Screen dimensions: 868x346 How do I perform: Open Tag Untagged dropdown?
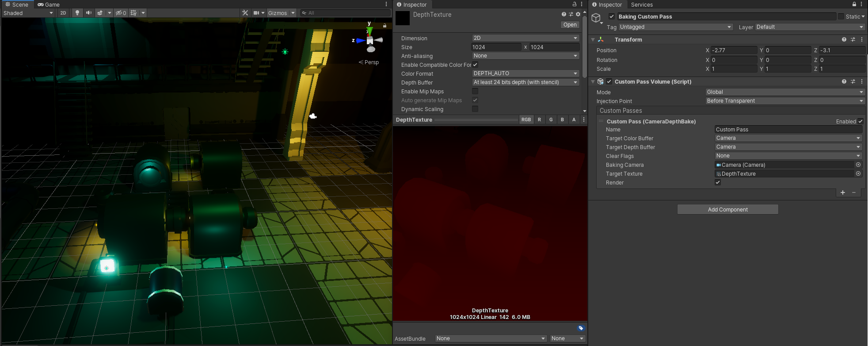(x=676, y=27)
